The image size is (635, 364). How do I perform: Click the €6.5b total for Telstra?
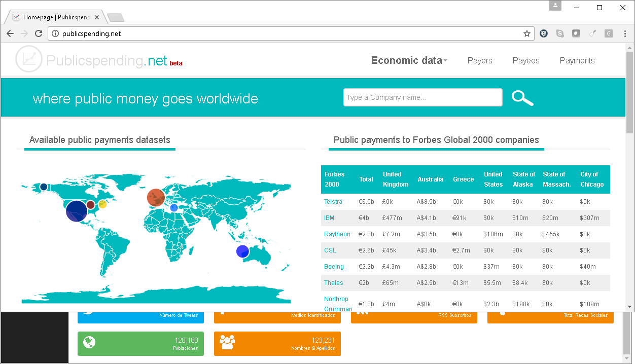[x=366, y=202]
